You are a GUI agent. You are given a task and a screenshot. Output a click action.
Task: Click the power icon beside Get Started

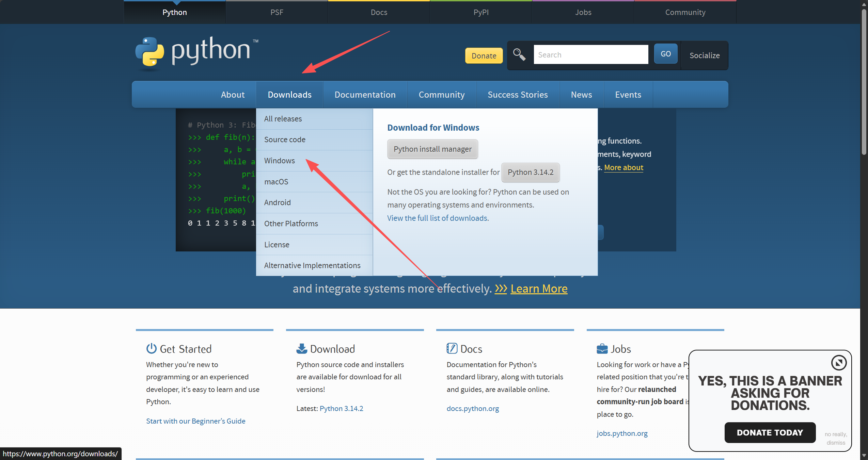[151, 348]
